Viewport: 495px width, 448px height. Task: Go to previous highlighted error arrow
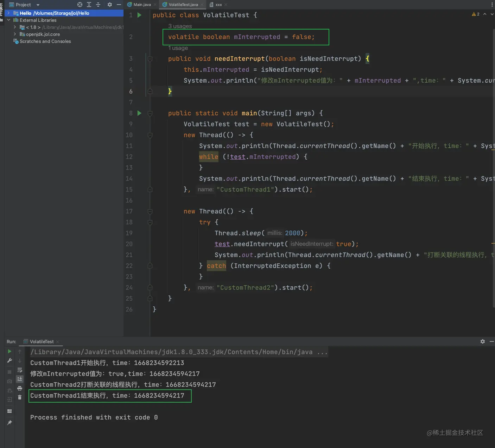coord(485,14)
